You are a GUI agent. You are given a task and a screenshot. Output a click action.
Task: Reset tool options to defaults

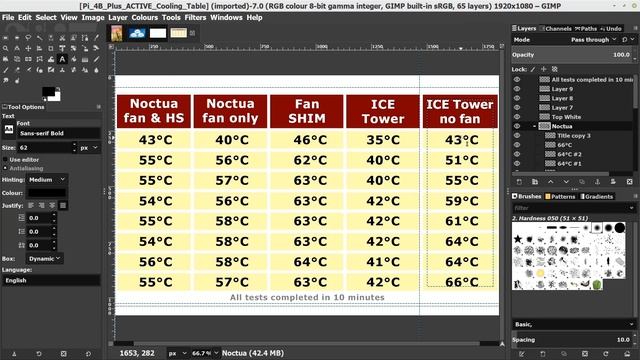click(88, 354)
